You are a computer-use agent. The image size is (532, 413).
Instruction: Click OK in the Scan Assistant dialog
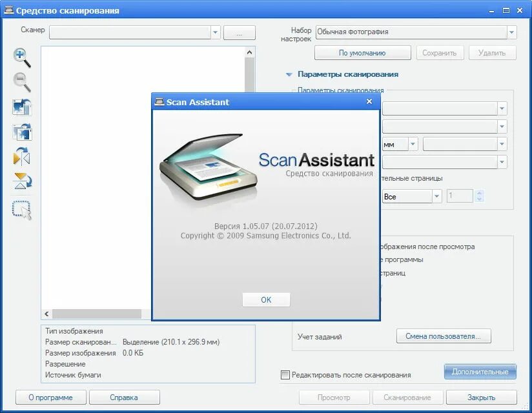click(x=266, y=299)
